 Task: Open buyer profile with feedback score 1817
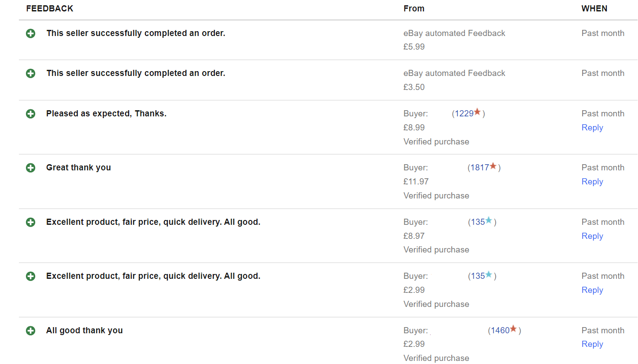pyautogui.click(x=480, y=168)
